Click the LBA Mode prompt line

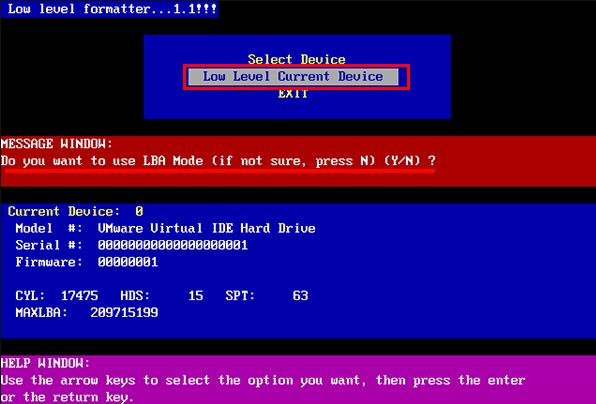coord(218,161)
